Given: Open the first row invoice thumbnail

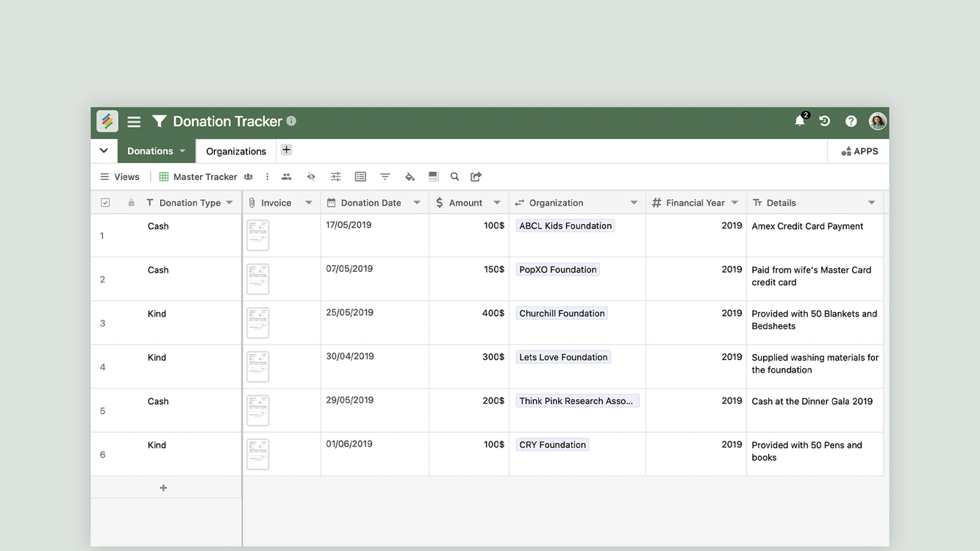Looking at the screenshot, I should click(258, 235).
